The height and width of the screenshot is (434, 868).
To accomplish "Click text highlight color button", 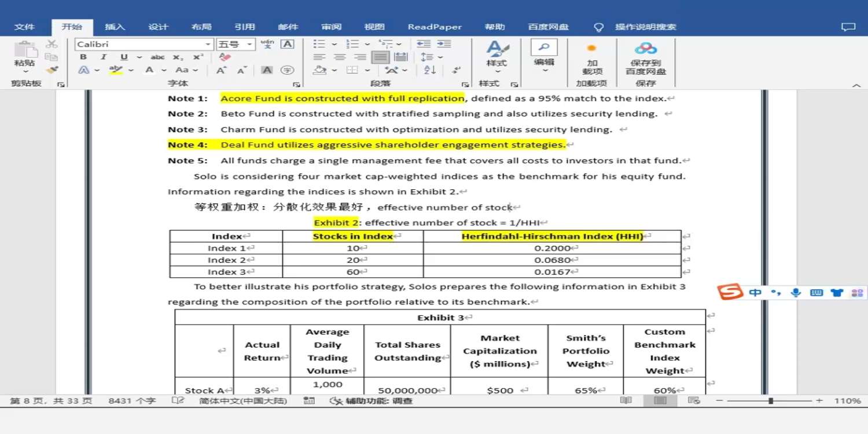I will click(116, 70).
